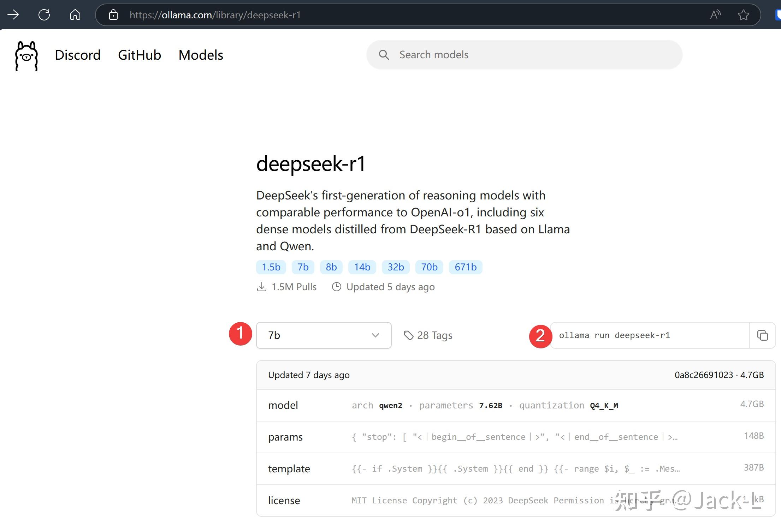The image size is (781, 532).
Task: Open the Models menu item
Action: click(200, 55)
